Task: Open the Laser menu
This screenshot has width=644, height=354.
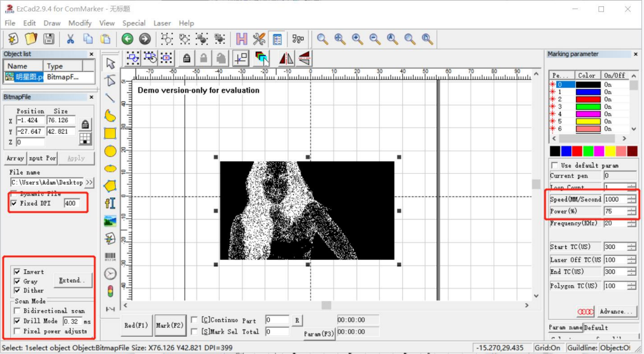Action: pyautogui.click(x=162, y=23)
